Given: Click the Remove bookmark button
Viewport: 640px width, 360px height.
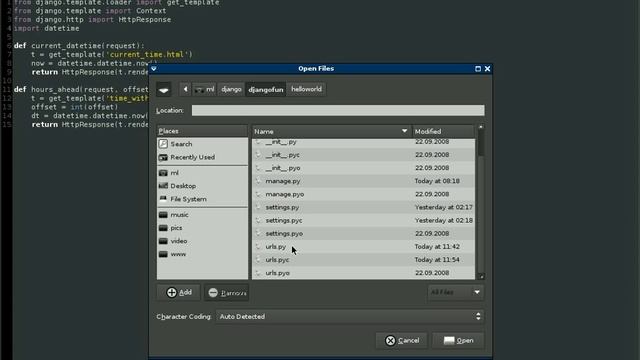Looking at the screenshot, I should (x=227, y=293).
